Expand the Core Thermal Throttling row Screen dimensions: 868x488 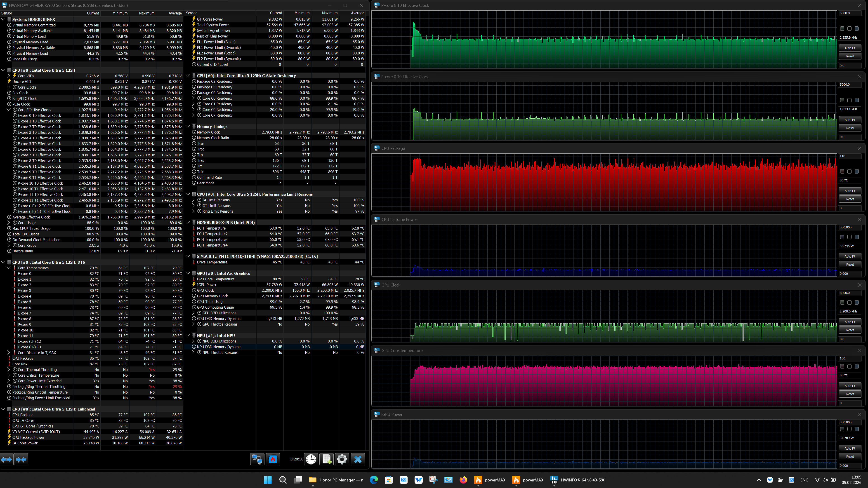(9, 369)
